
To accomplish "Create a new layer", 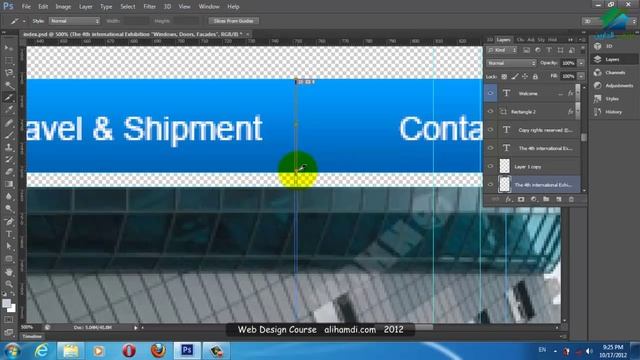I will (x=559, y=199).
